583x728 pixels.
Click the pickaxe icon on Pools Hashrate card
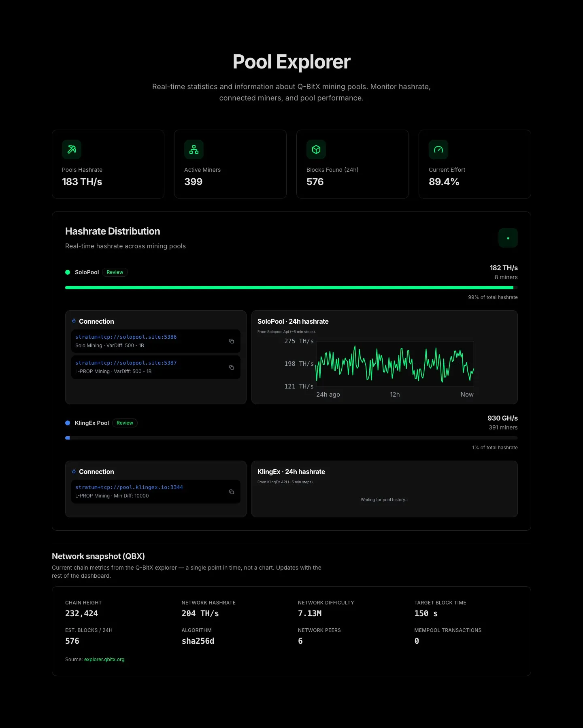click(72, 149)
